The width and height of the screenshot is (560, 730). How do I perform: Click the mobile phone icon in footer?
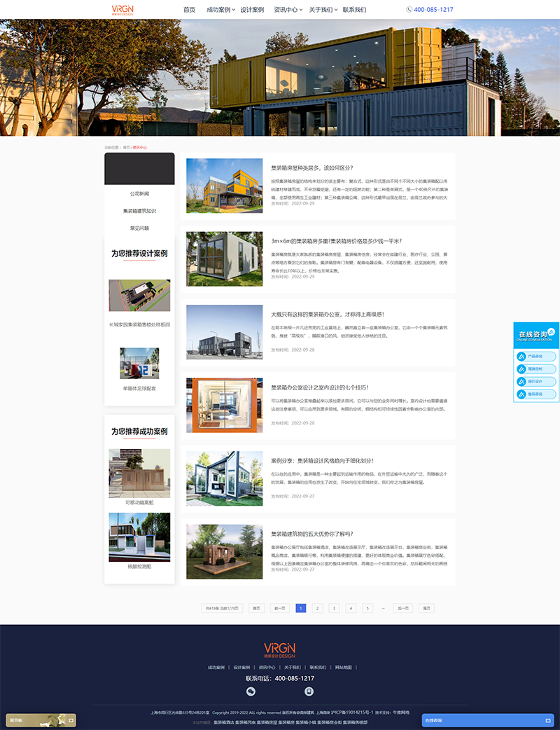point(309,691)
